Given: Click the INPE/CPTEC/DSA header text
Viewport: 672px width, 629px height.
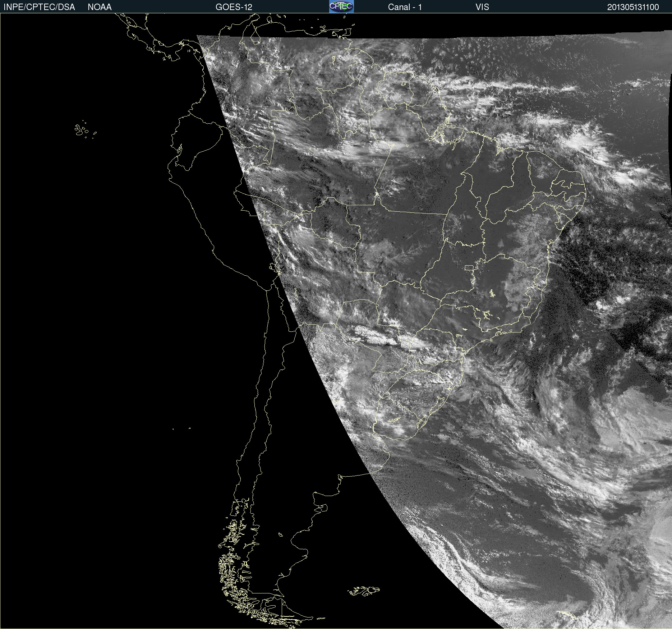Looking at the screenshot, I should point(39,7).
